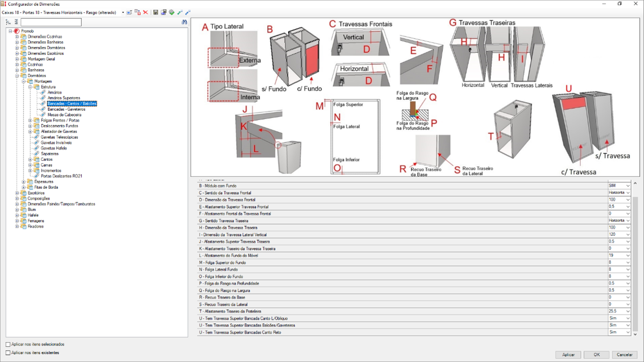Image resolution: width=644 pixels, height=362 pixels.
Task: Select Mesas de Cabeceira tree item
Action: 64,115
